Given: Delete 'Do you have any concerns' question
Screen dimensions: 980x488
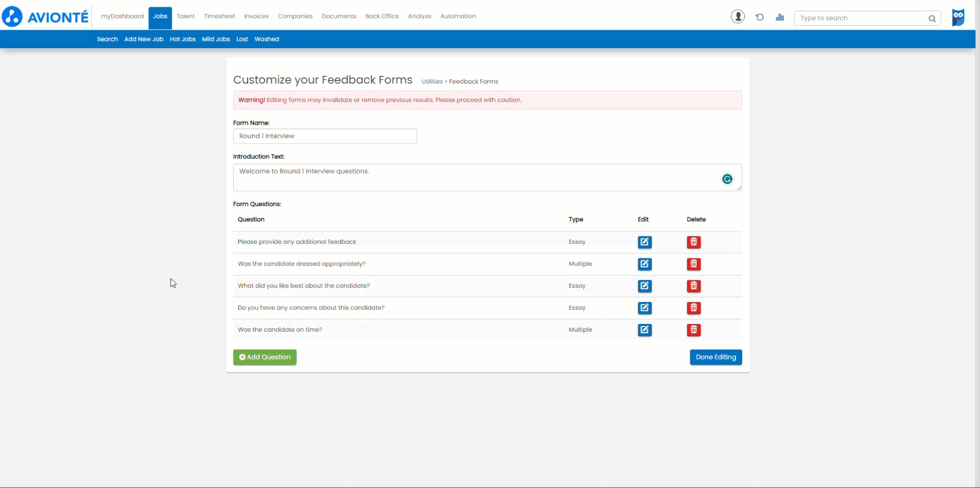Looking at the screenshot, I should (693, 308).
